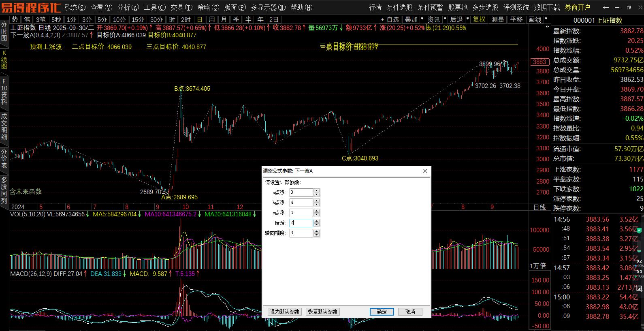Expand the panel with the double-arrow icon
Viewport: 644px width, 331px height.
pos(547,27)
